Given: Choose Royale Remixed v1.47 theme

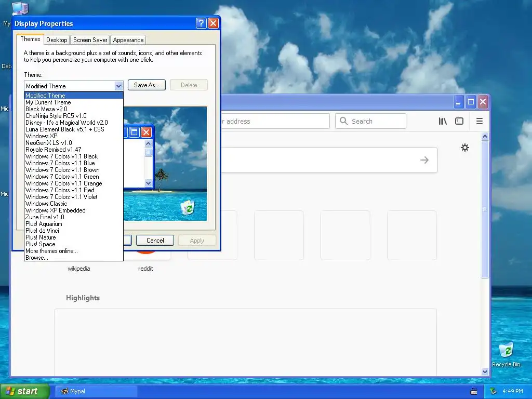Looking at the screenshot, I should [x=74, y=150].
